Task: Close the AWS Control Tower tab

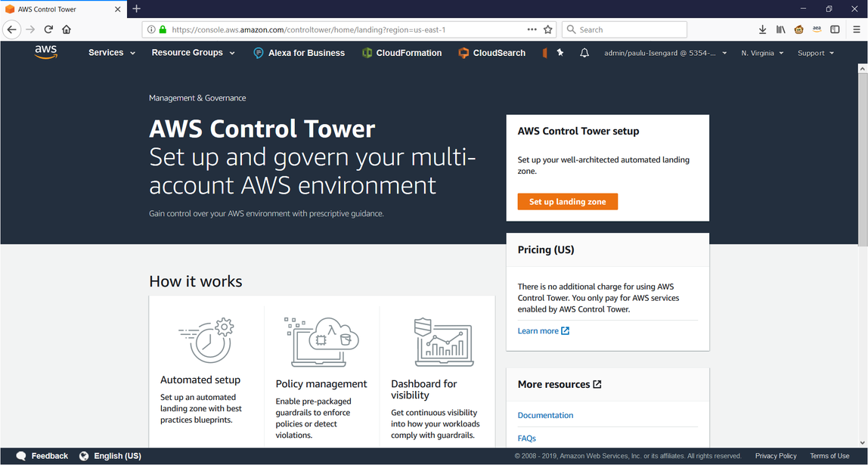Action: click(118, 9)
